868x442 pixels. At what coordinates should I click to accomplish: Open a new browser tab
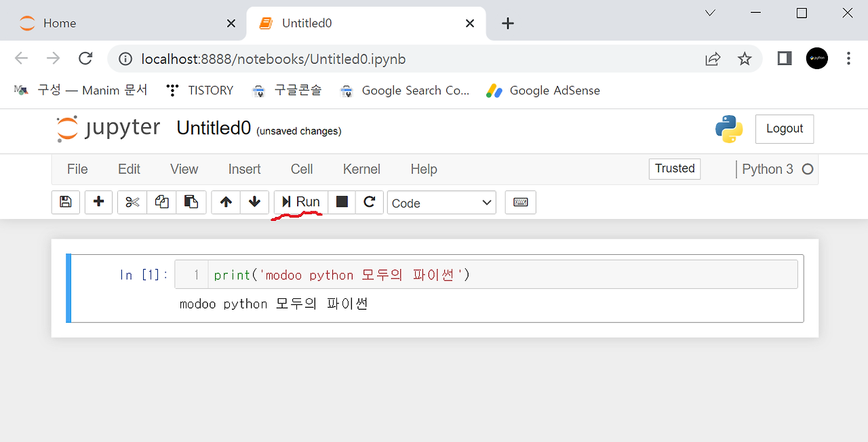508,23
